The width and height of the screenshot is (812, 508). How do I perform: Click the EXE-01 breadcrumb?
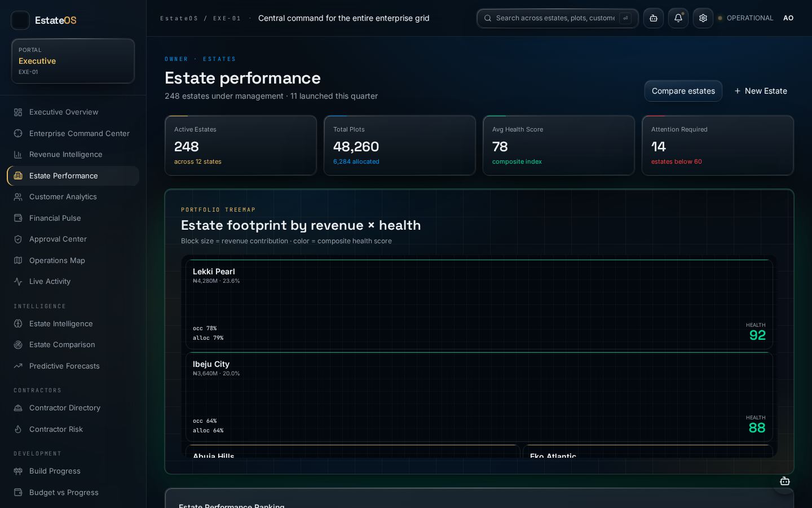pyautogui.click(x=227, y=19)
